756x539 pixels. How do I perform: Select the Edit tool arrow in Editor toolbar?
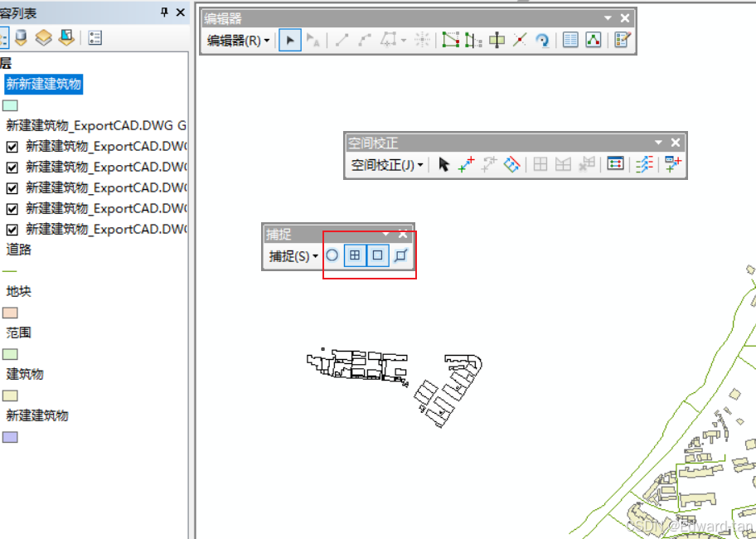click(290, 40)
